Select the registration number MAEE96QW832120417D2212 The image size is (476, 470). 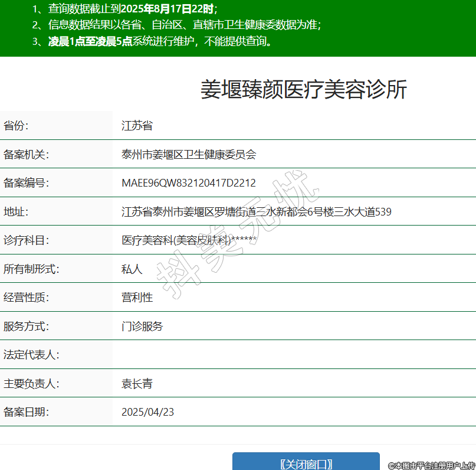(189, 183)
